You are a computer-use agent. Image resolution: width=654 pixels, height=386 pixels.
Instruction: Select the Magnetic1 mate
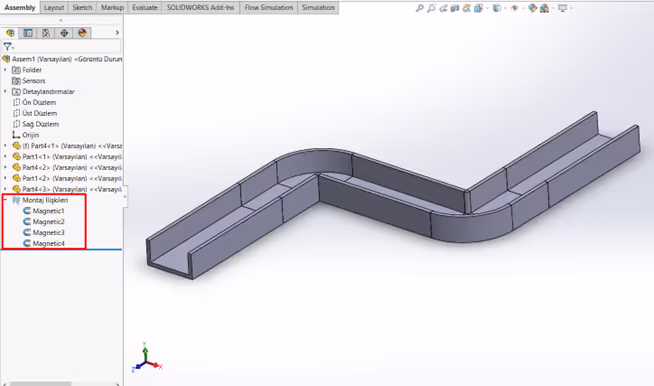point(48,211)
